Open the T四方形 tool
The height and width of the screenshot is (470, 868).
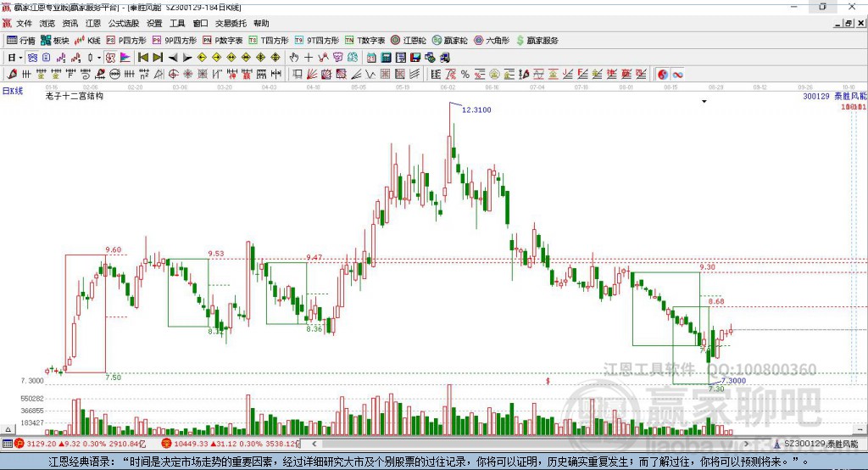click(269, 41)
